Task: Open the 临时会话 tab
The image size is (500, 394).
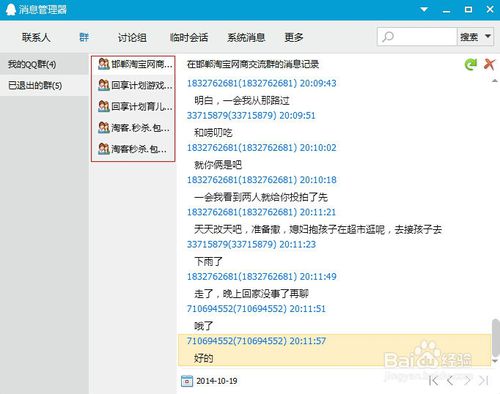Action: pyautogui.click(x=189, y=37)
